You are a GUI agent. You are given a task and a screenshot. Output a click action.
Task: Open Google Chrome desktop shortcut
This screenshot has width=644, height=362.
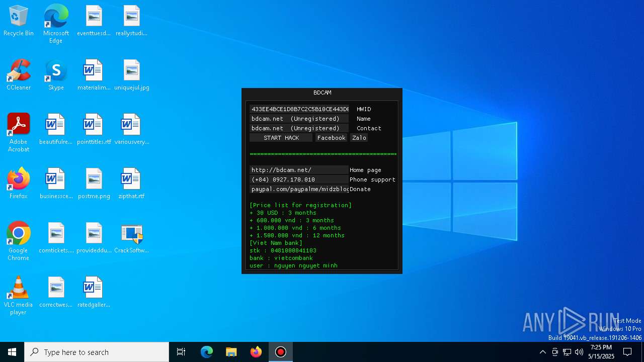click(19, 241)
